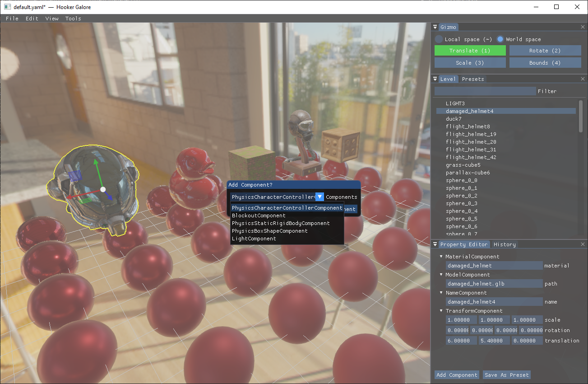Click the translation field showing 5.40000
Viewport: 588px width, 384px height.
(x=494, y=341)
